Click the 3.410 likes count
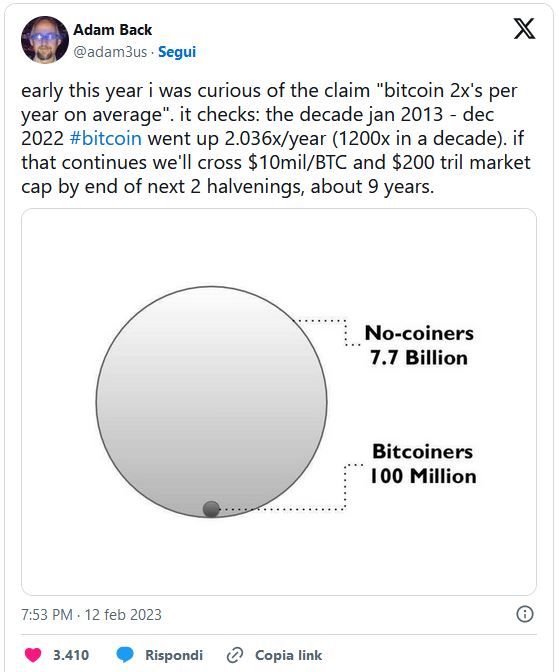The height and width of the screenshot is (672, 559). (71, 655)
